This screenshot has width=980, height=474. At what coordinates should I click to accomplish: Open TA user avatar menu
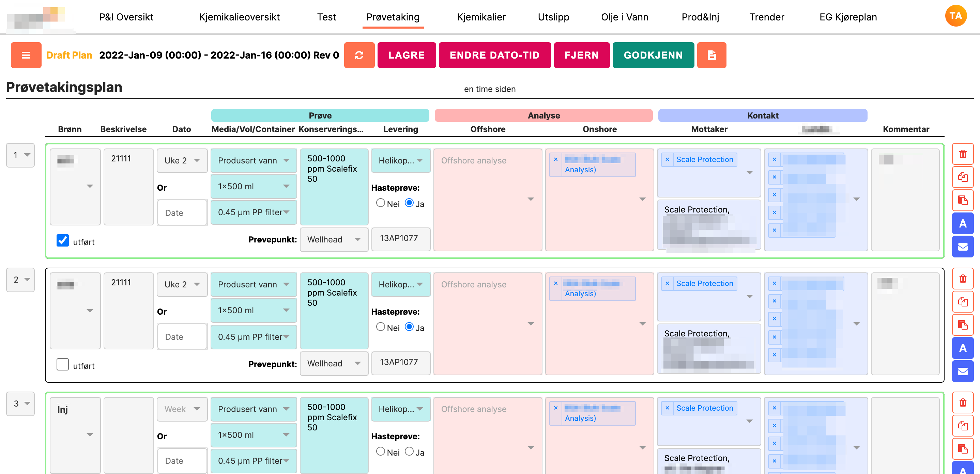tap(955, 16)
